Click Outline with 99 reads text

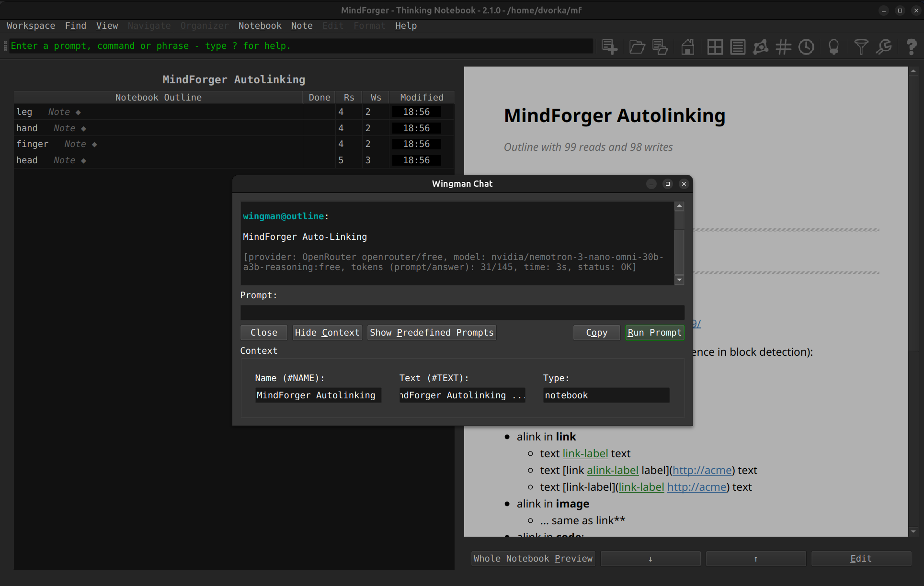coord(588,147)
